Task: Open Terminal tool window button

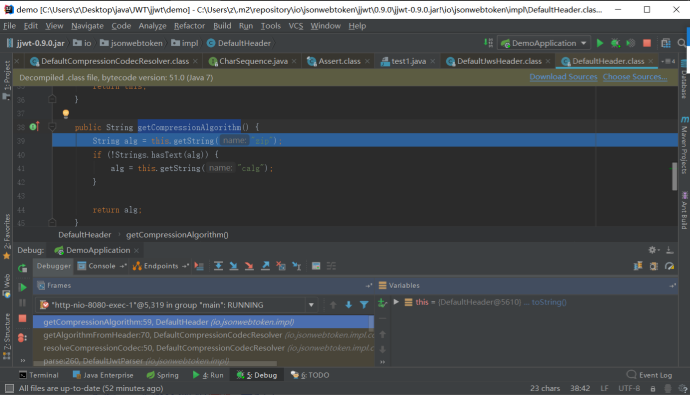Action: [39, 375]
